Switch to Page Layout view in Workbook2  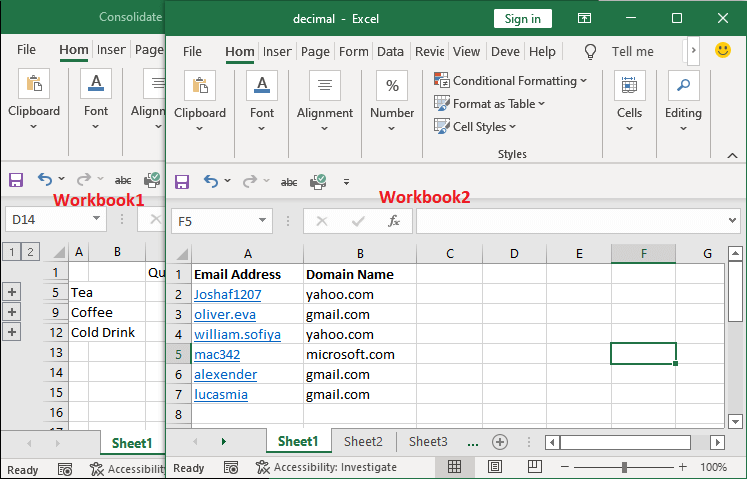point(495,467)
